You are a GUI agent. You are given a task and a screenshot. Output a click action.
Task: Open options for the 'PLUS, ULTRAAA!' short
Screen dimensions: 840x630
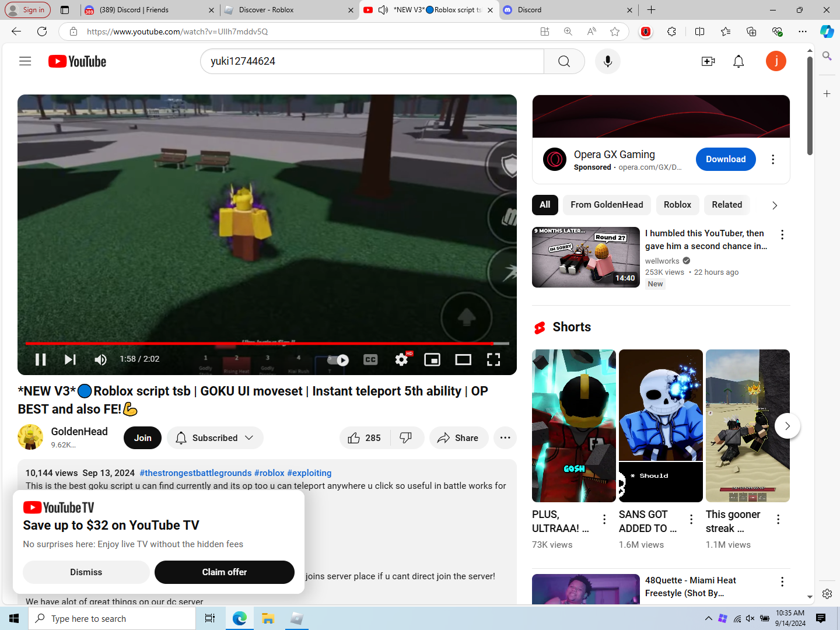[x=604, y=519]
